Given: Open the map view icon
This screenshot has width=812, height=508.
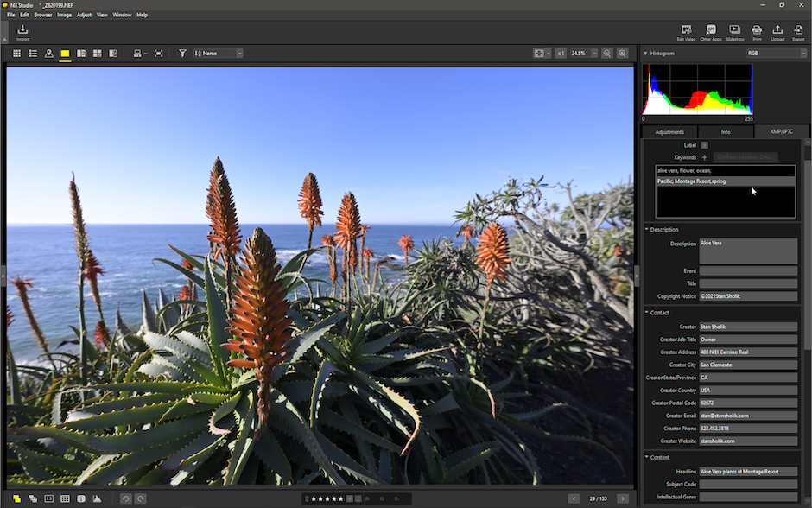Looking at the screenshot, I should click(48, 54).
